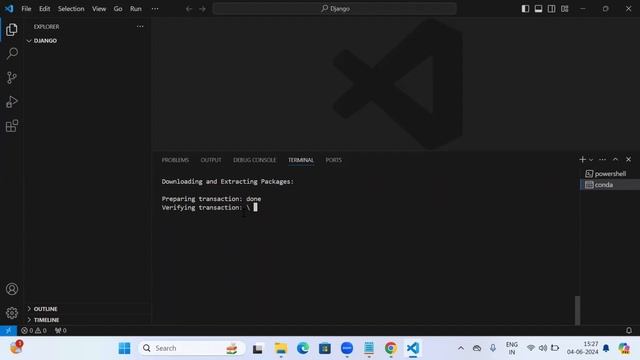Open the Manage settings gear
Image resolution: width=640 pixels, height=360 pixels.
click(12, 313)
